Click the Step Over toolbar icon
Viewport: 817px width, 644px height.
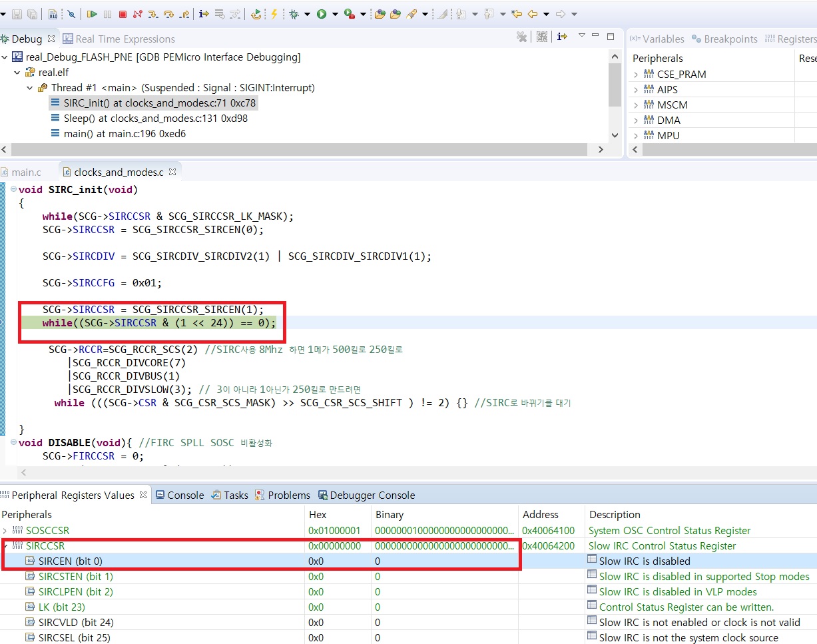170,13
